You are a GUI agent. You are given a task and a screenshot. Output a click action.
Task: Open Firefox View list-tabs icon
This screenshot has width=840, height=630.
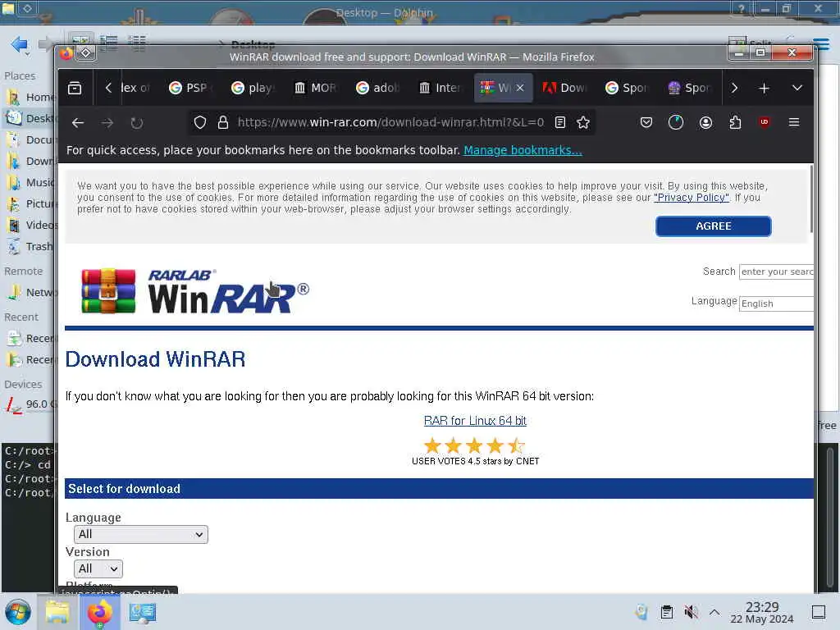pyautogui.click(x=75, y=88)
